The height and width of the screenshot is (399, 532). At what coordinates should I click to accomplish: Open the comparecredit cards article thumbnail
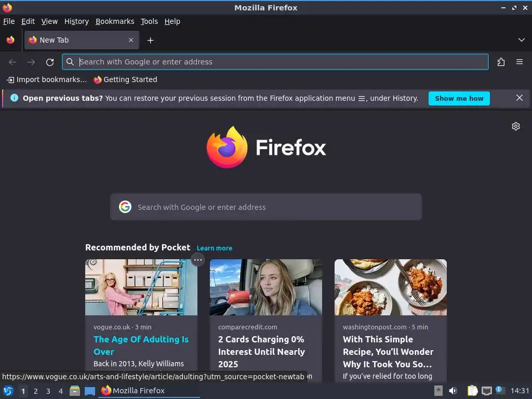coord(265,287)
